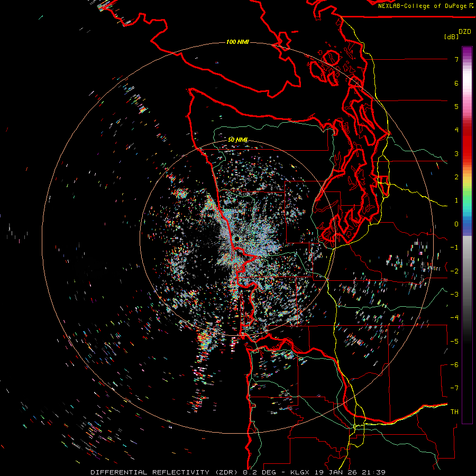Click the 6 tick label on scale

(x=456, y=83)
